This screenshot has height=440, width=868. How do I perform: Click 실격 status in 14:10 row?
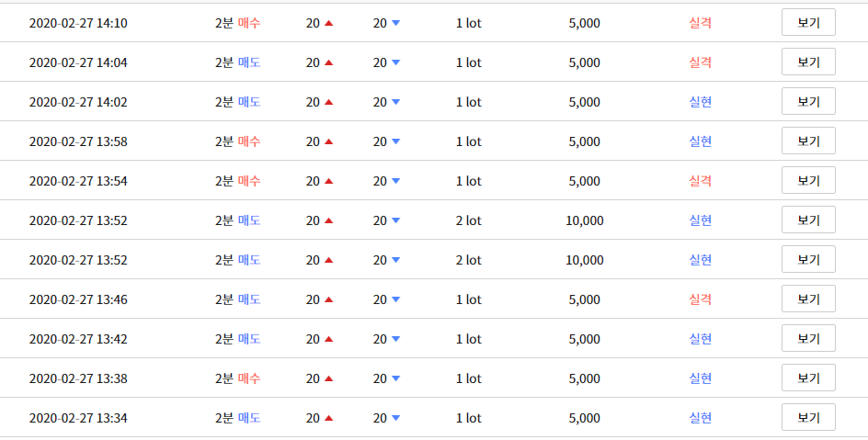[701, 23]
